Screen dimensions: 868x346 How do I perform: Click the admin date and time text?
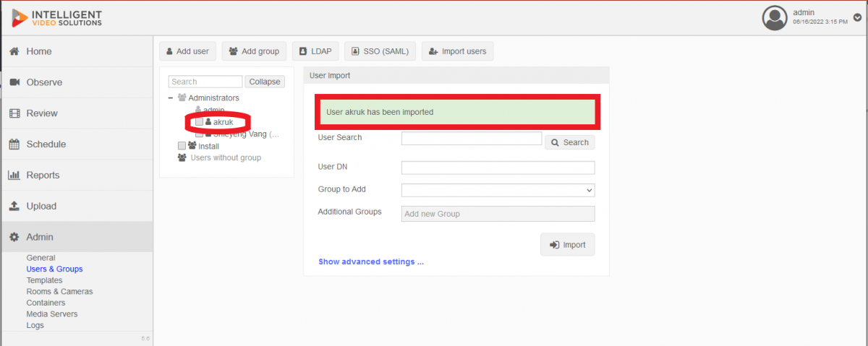[820, 22]
